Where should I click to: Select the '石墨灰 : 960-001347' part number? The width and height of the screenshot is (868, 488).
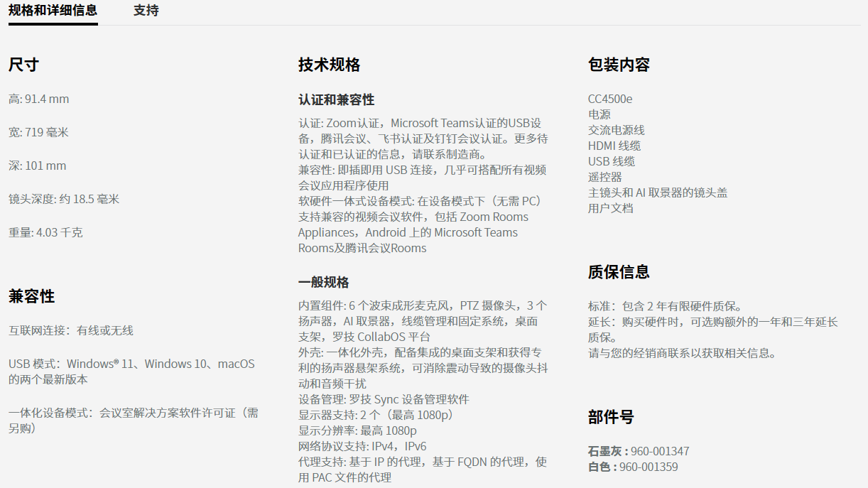(x=639, y=452)
